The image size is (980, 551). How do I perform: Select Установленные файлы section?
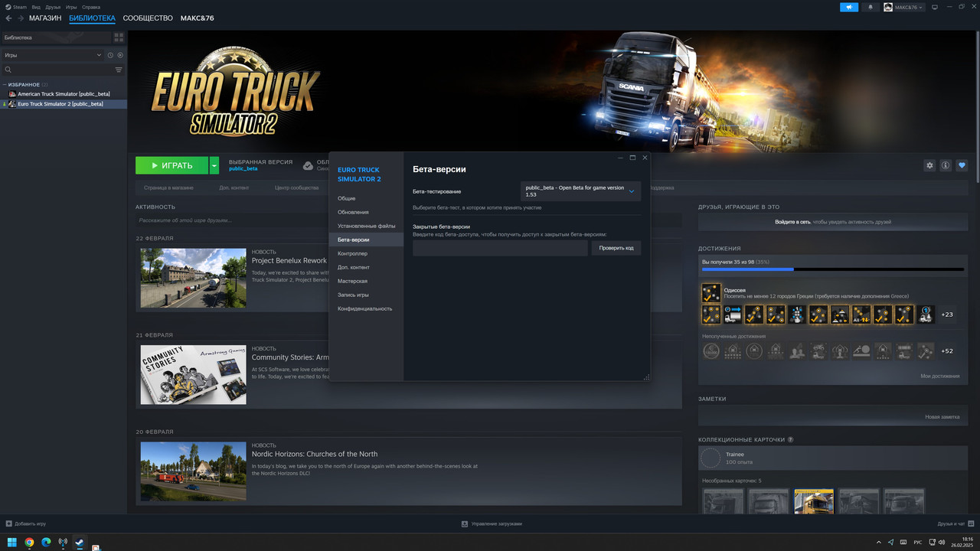click(366, 226)
